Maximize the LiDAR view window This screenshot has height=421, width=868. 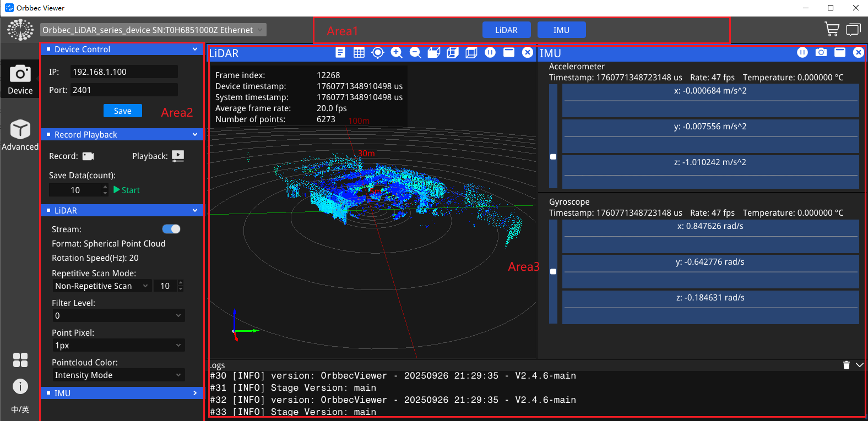click(x=509, y=52)
